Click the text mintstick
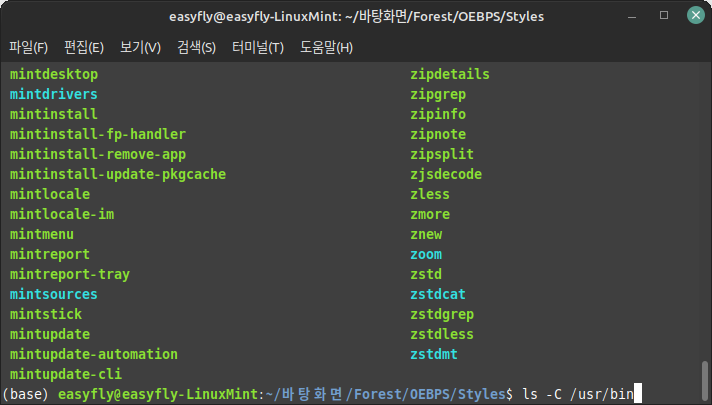This screenshot has width=712, height=405. [x=46, y=314]
